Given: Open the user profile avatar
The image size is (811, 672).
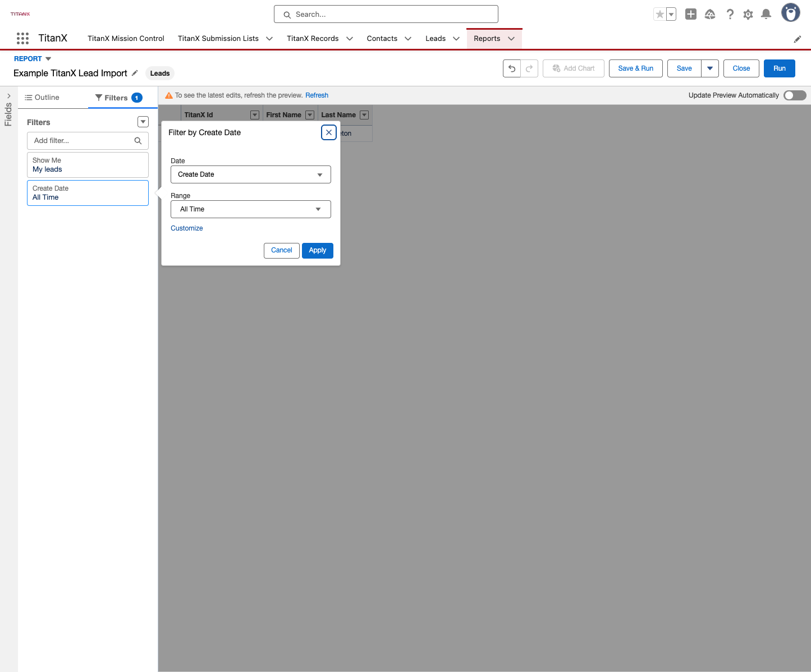Looking at the screenshot, I should click(x=791, y=12).
